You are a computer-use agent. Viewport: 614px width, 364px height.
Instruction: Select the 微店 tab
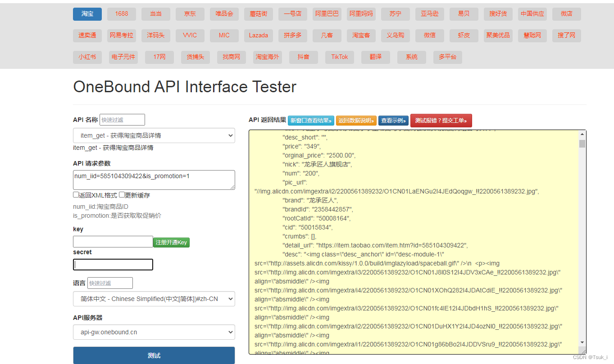pos(567,14)
